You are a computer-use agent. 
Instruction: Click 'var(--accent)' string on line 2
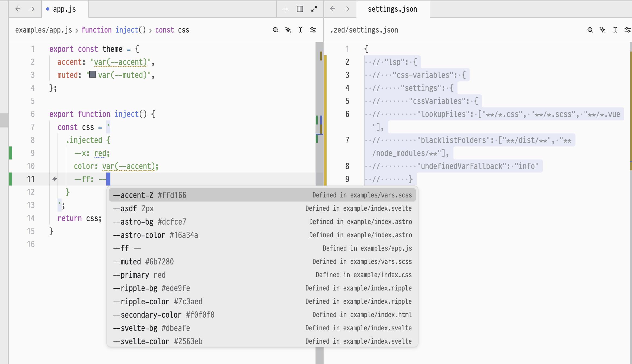(120, 62)
